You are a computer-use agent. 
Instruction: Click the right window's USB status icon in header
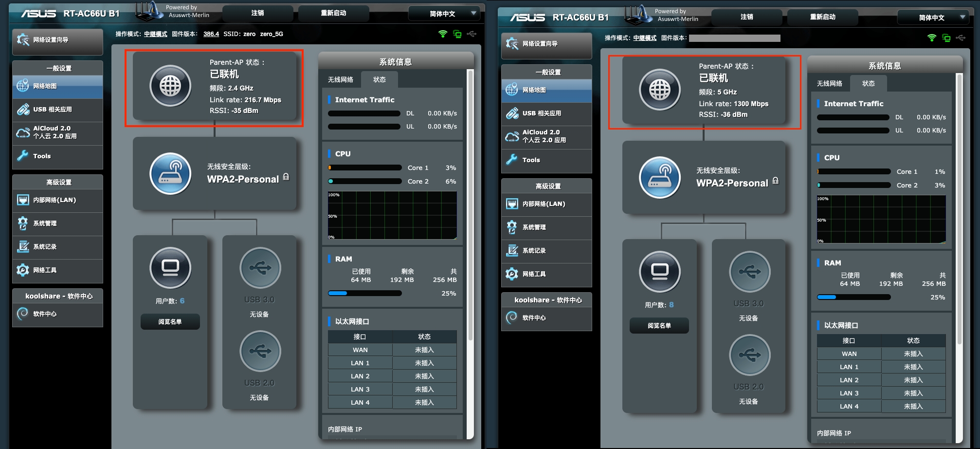pyautogui.click(x=961, y=37)
